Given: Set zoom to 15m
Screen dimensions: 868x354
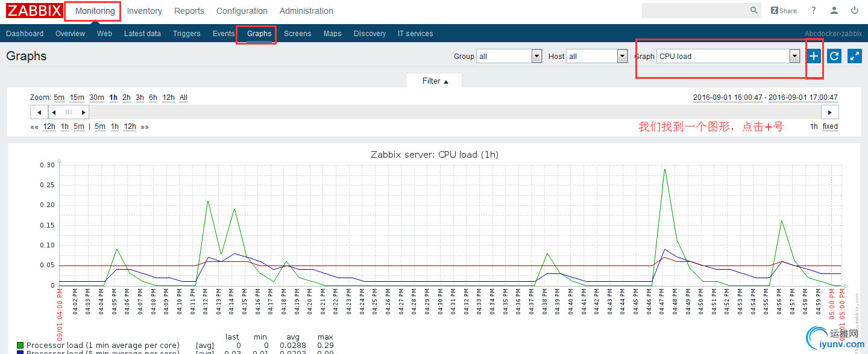Looking at the screenshot, I should pos(77,98).
